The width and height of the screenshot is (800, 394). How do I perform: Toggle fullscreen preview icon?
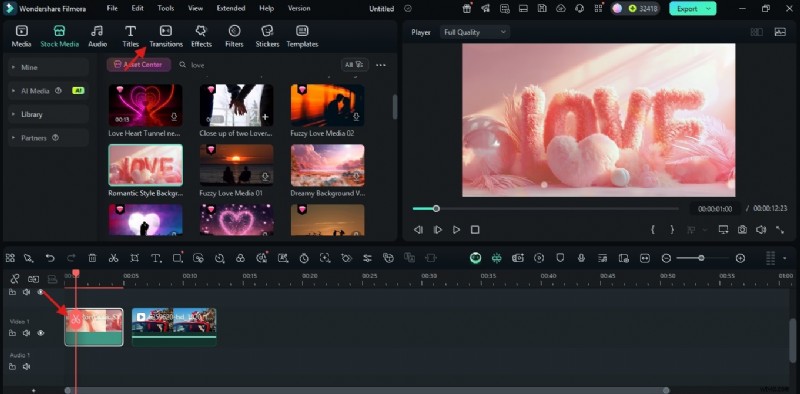point(780,230)
